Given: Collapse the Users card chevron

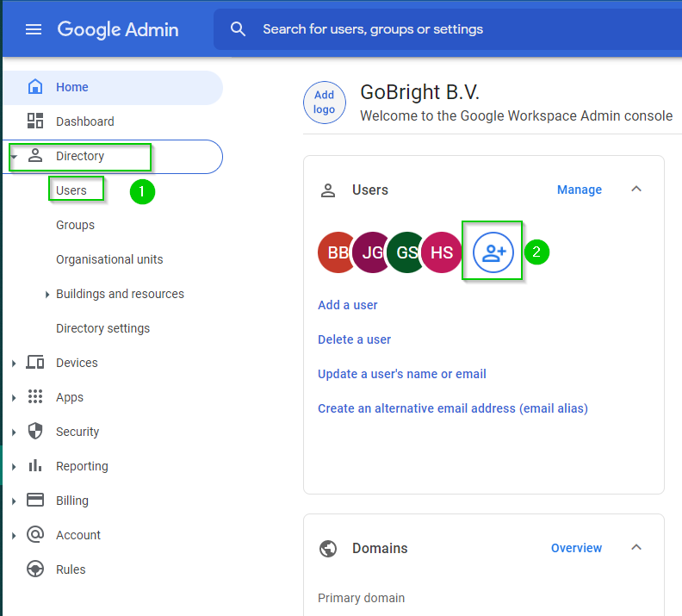Looking at the screenshot, I should [x=636, y=189].
